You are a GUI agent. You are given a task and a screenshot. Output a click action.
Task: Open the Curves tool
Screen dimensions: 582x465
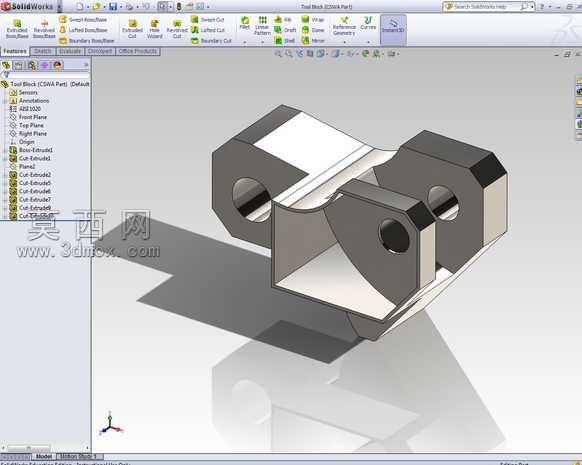tap(368, 23)
